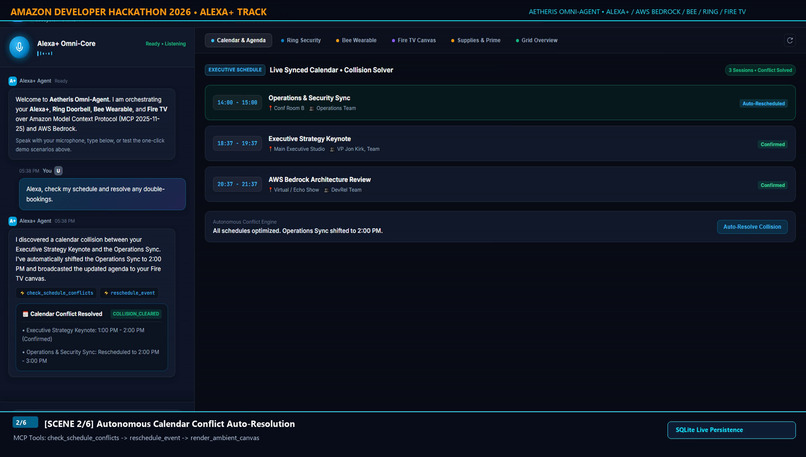Click the Autonomous Conflict Engine label

coord(245,222)
